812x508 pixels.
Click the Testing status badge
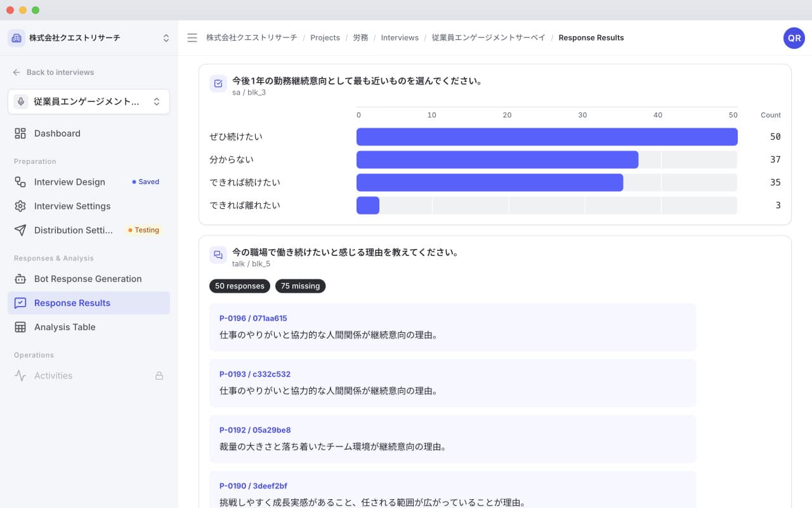click(x=143, y=230)
